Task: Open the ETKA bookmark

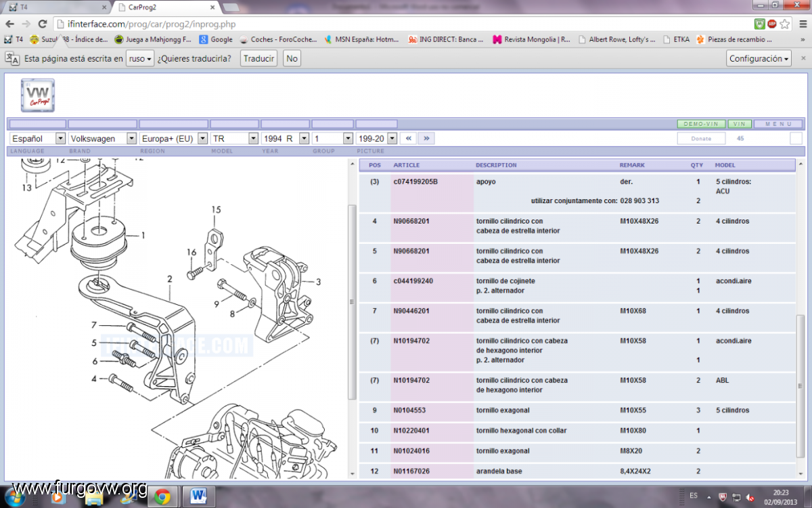Action: coord(677,39)
